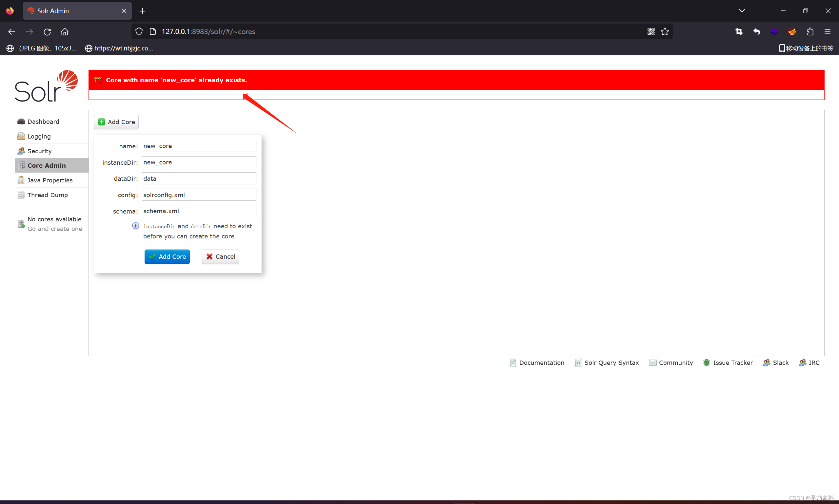Click the Solr logo
The image size is (839, 504).
coord(46,86)
